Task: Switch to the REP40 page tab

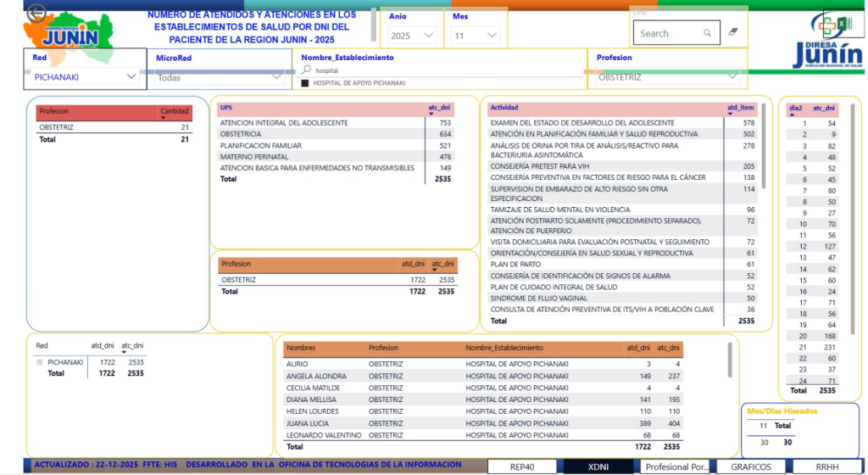Action: [x=521, y=467]
